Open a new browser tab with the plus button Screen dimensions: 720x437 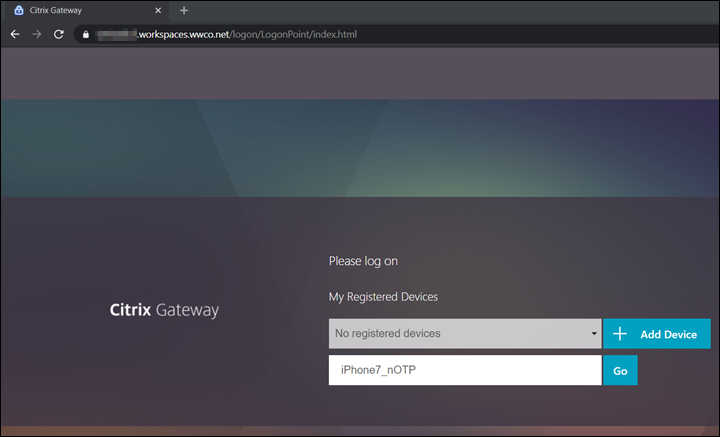click(184, 10)
